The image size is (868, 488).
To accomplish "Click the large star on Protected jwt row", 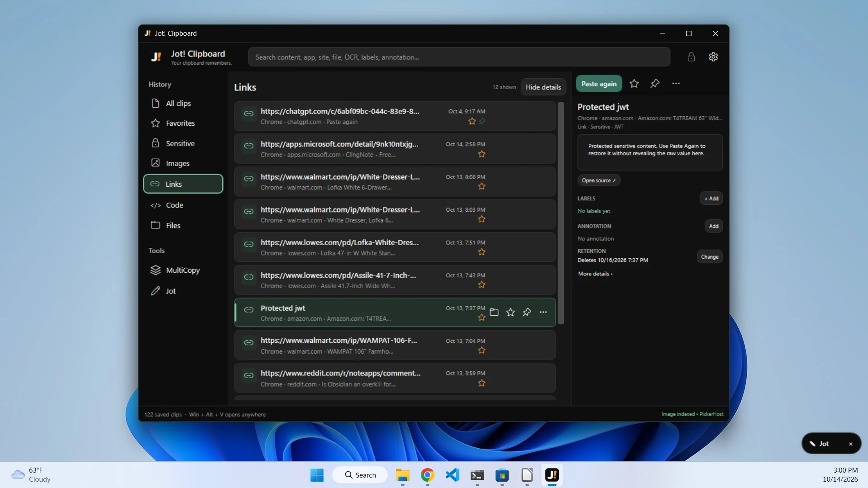I will [510, 312].
